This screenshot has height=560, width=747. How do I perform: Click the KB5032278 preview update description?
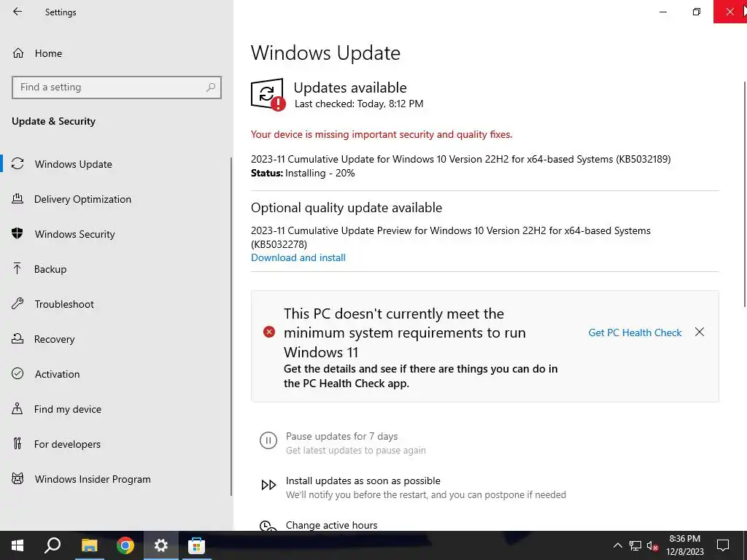pyautogui.click(x=451, y=237)
